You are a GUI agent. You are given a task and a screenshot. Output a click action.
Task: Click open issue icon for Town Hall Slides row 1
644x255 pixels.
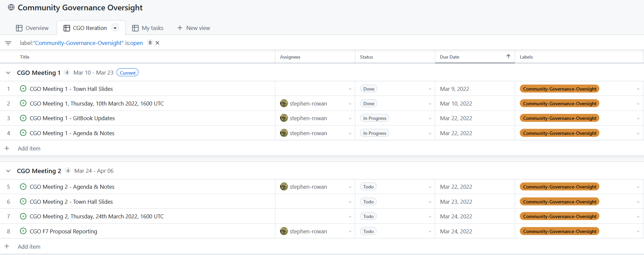pos(23,89)
